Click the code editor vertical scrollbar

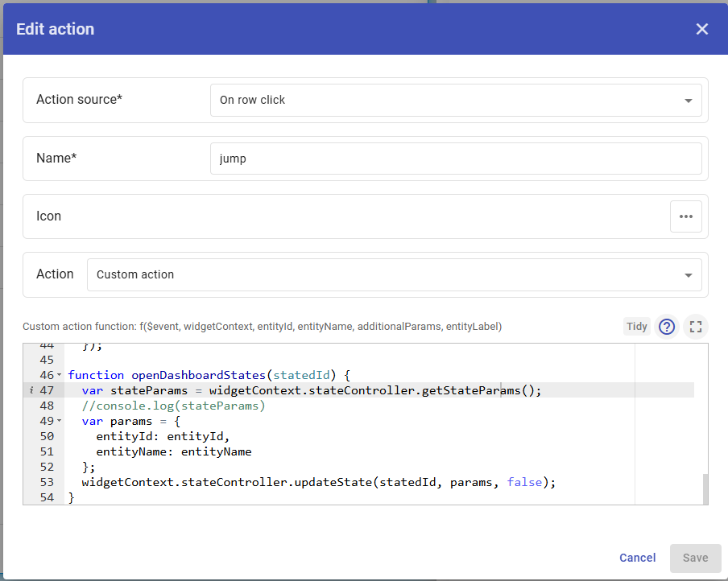click(705, 488)
